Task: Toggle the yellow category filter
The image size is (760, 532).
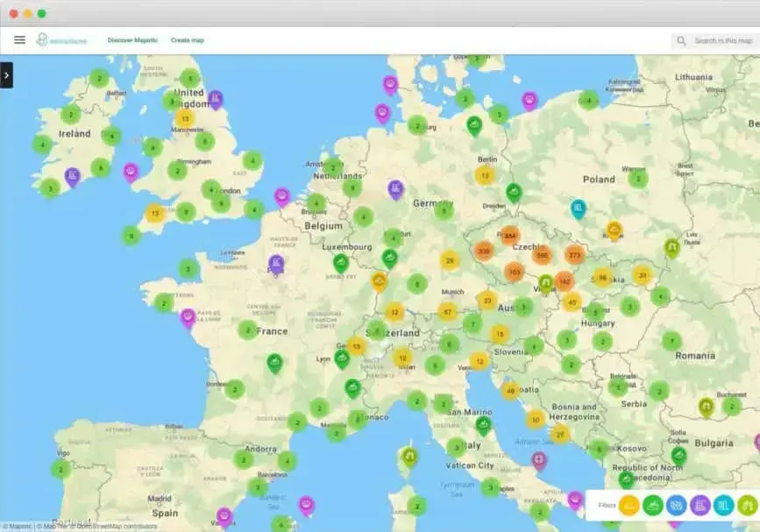Action: pyautogui.click(x=629, y=506)
